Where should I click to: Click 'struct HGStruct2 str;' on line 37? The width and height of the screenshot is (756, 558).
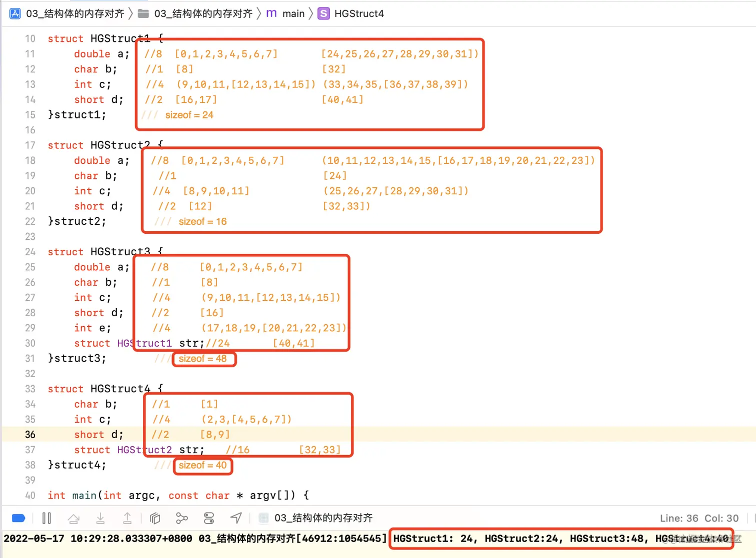[x=139, y=450]
